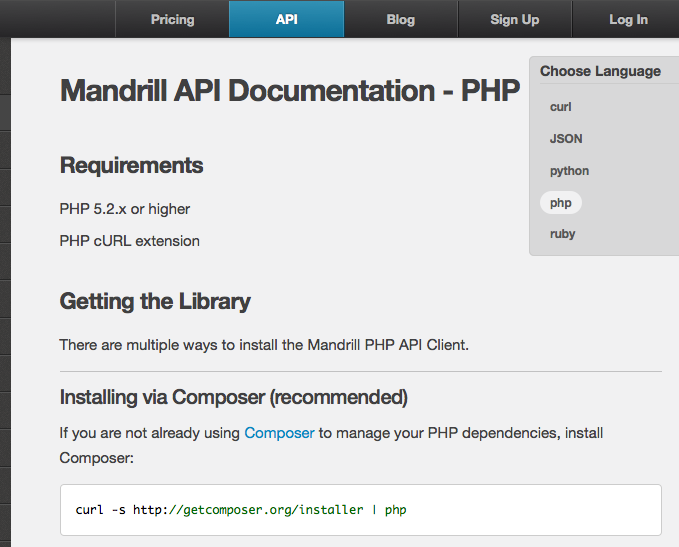Click 'There are multiple ways to install' sentence
Screen dimensions: 679x547
point(264,345)
